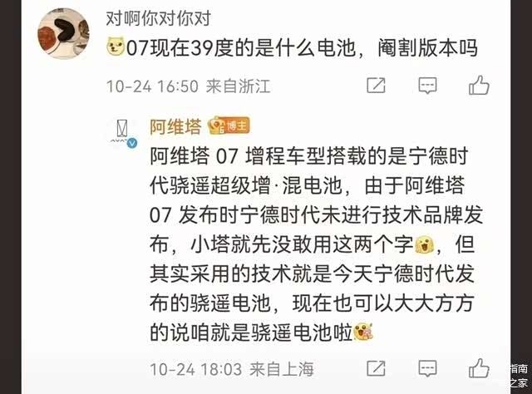Viewport: 532px width, 394px height.
Task: Like the comment from 对啊你对你对
Action: click(479, 85)
